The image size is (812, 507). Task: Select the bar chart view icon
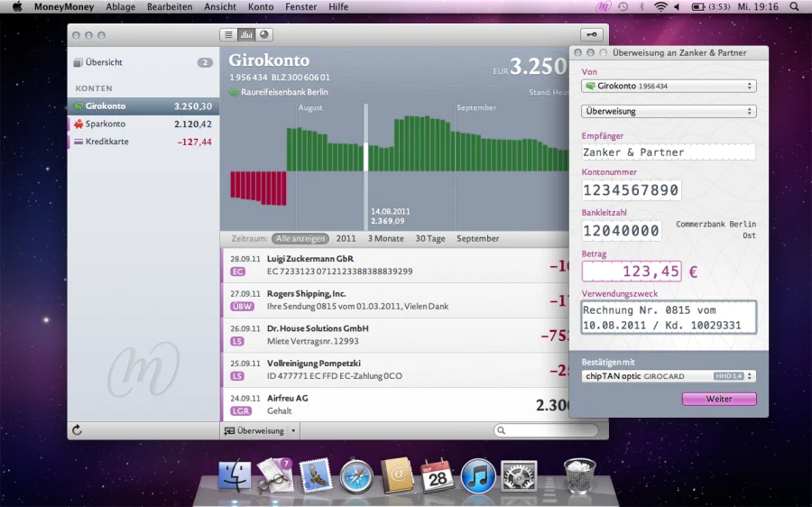245,34
